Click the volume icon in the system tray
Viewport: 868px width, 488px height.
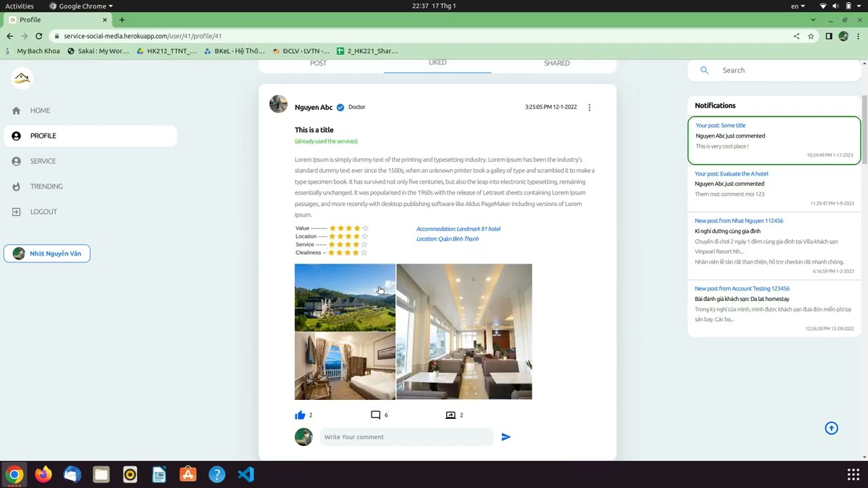pos(835,6)
